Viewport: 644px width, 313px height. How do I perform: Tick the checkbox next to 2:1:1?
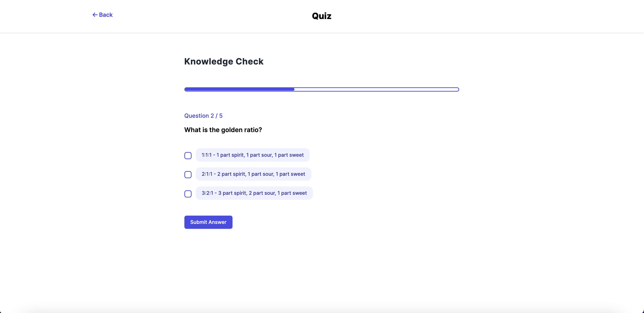[188, 175]
